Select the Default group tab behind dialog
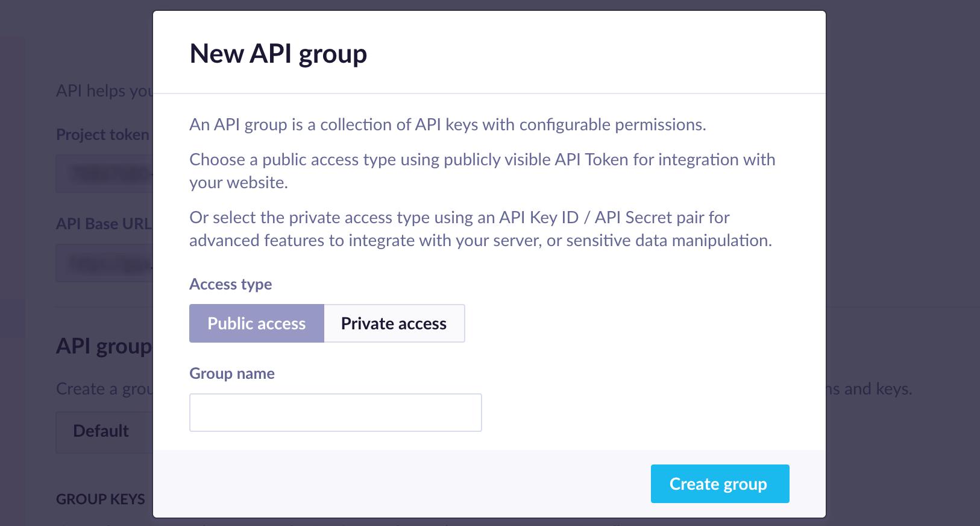The width and height of the screenshot is (980, 526). pos(104,432)
